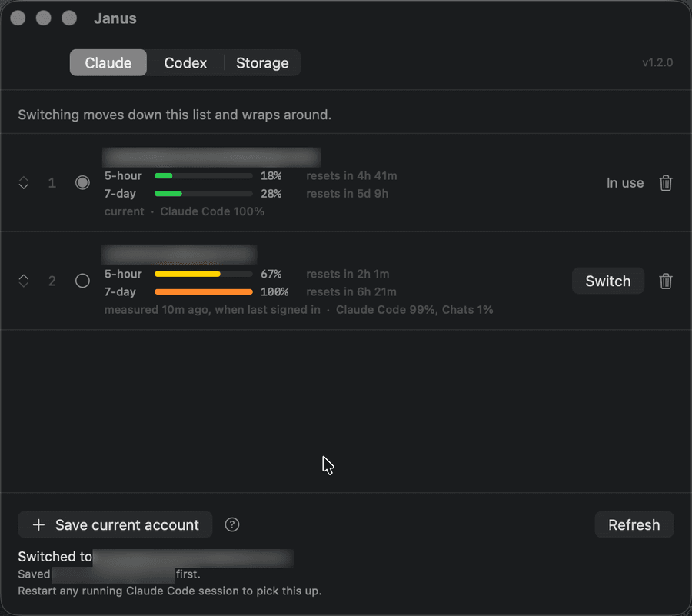
Task: Click the v1.2.0 version label
Action: (657, 62)
